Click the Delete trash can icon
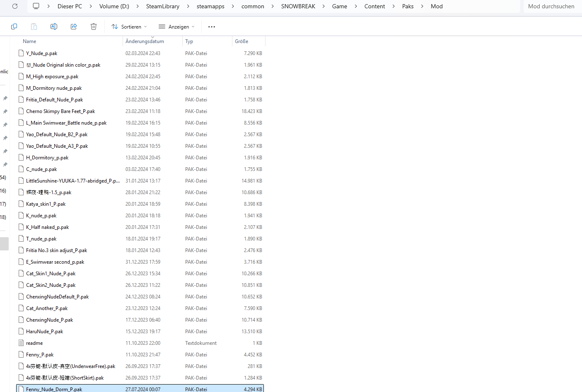 click(x=94, y=26)
